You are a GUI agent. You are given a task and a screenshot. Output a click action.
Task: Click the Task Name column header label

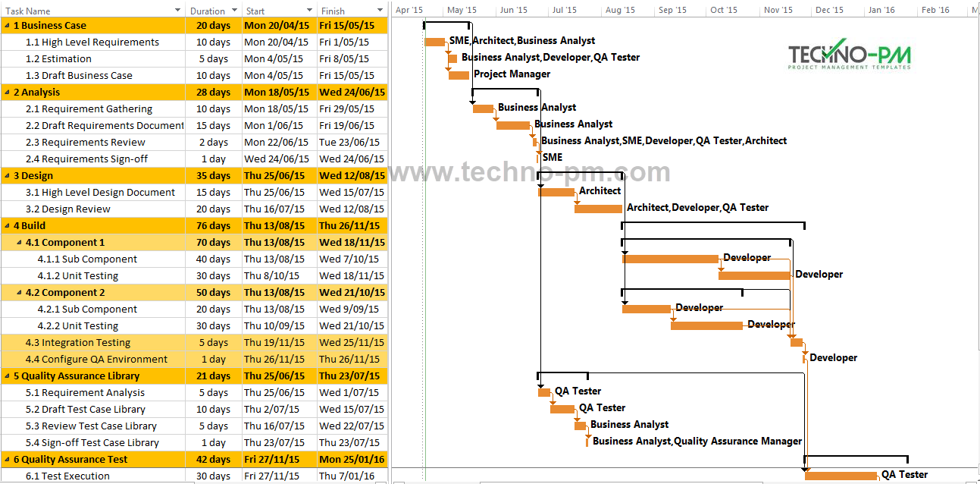pos(28,11)
